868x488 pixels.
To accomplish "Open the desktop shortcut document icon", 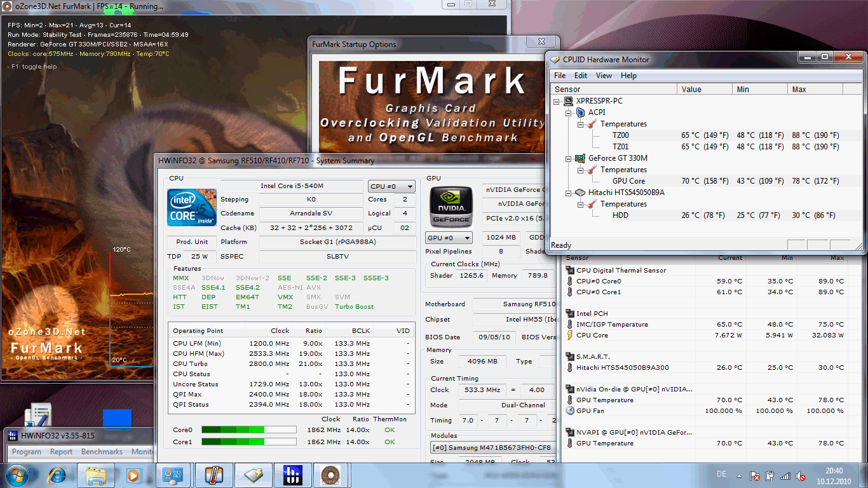I will pyautogui.click(x=37, y=416).
